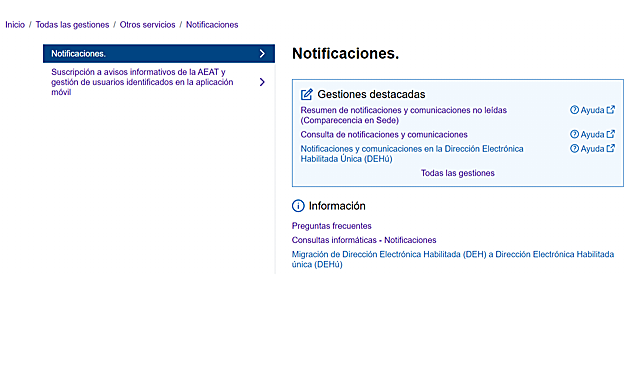Image resolution: width=624 pixels, height=385 pixels.
Task: Click help question icon for Consulta de notificaciones
Action: pyautogui.click(x=574, y=134)
